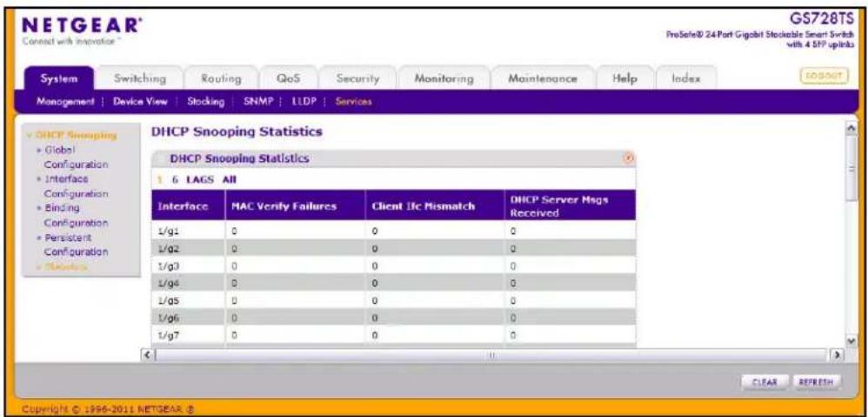The image size is (868, 417).
Task: Click the CLEAR button
Action: 765,381
